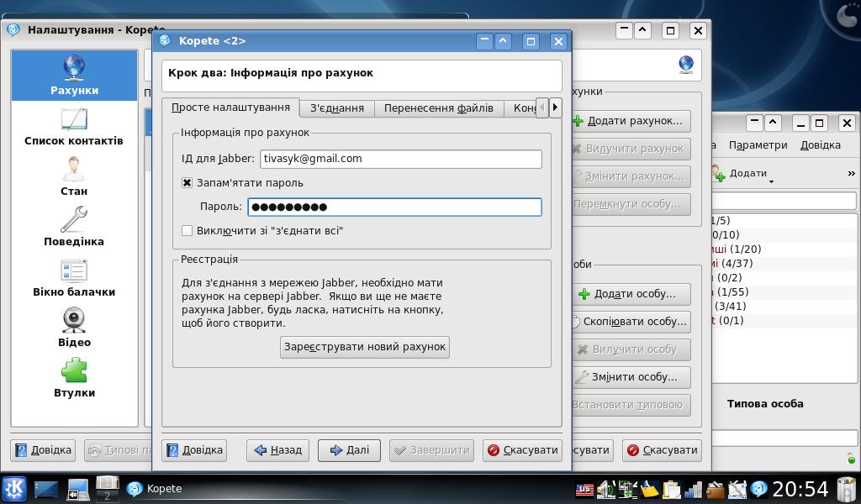Enable Виключити зі "з'єднати всі" checkbox
Image resolution: width=861 pixels, height=504 pixels.
(x=188, y=230)
